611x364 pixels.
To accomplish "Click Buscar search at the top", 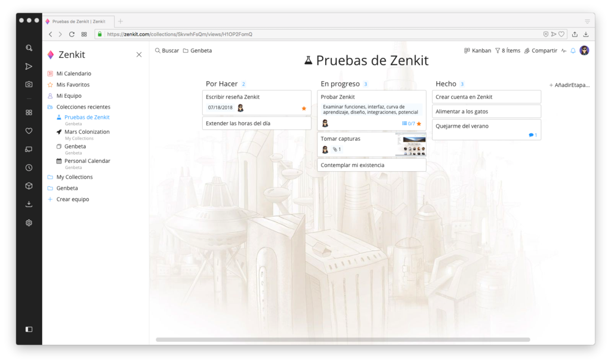I will tap(167, 51).
